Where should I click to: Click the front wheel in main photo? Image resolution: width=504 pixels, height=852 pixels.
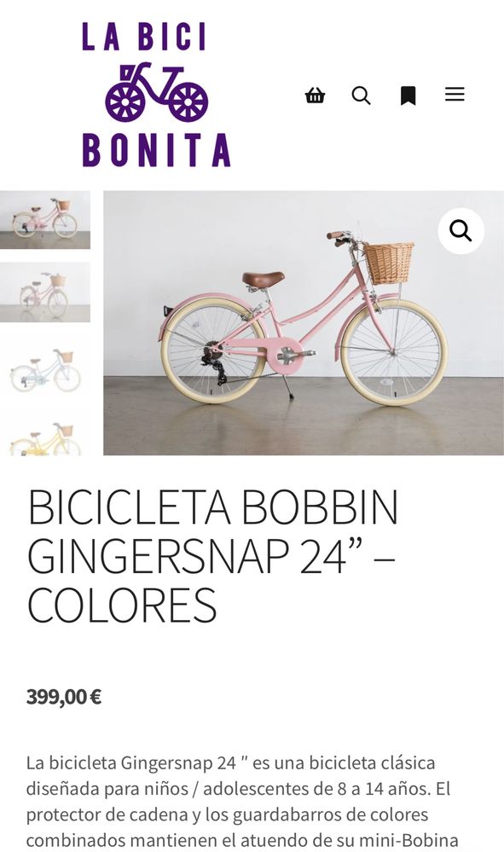394,352
